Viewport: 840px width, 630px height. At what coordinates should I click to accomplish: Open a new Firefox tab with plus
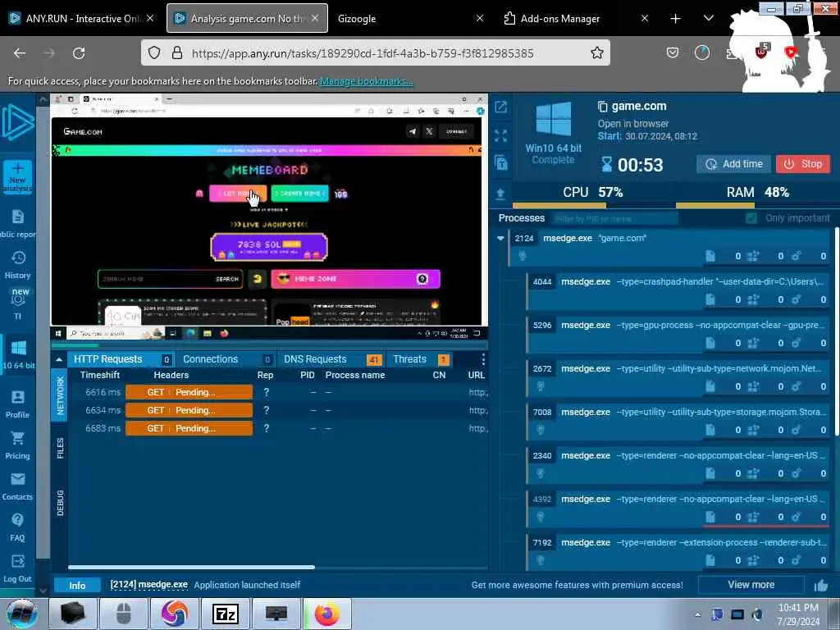(x=676, y=18)
